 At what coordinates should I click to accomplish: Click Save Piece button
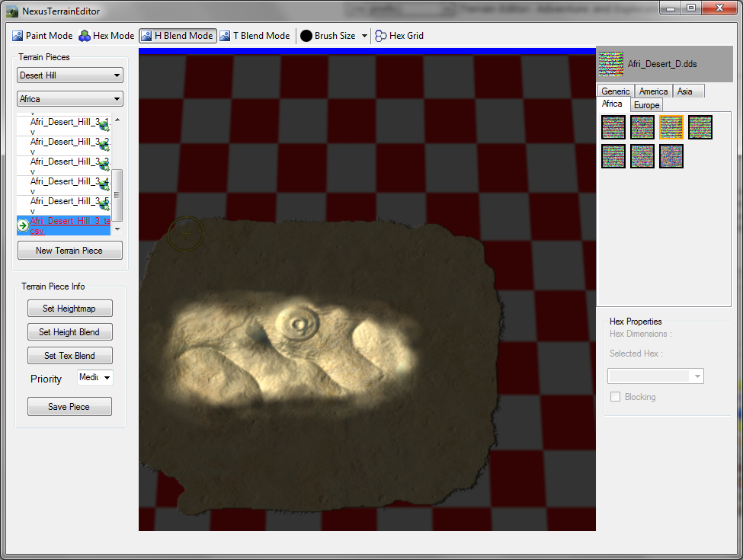pyautogui.click(x=69, y=407)
